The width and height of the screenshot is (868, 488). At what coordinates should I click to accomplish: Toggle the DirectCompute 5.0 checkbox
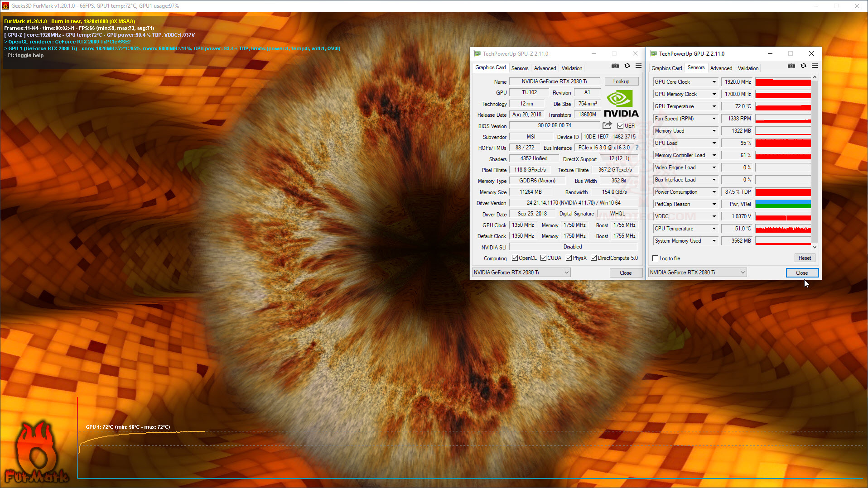point(593,258)
